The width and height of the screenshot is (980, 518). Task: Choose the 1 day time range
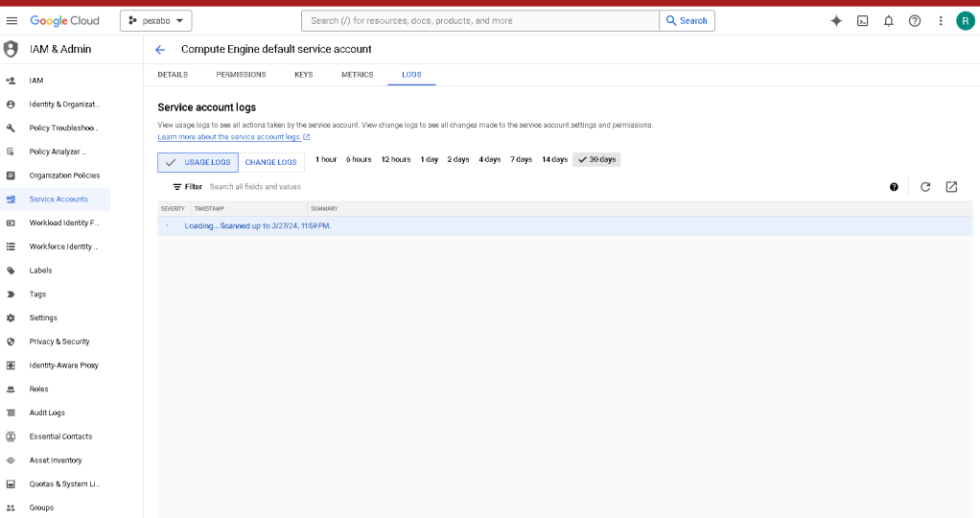(x=430, y=159)
